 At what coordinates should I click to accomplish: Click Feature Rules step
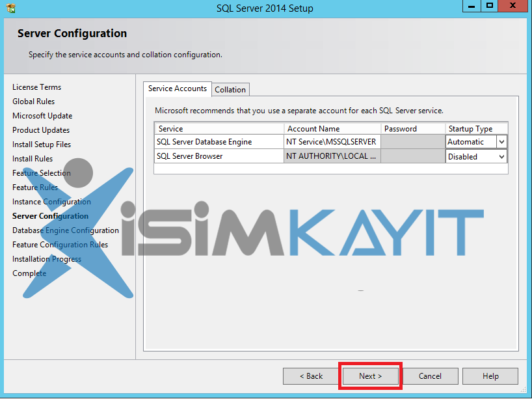[35, 187]
